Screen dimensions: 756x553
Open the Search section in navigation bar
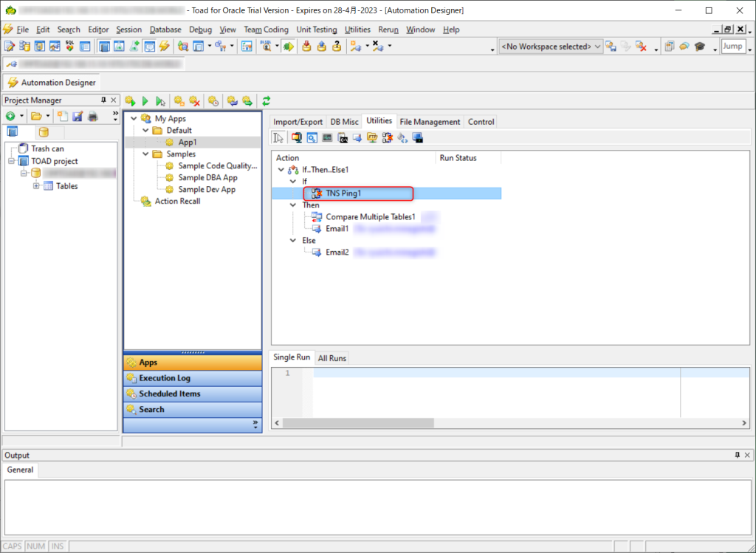click(x=193, y=409)
